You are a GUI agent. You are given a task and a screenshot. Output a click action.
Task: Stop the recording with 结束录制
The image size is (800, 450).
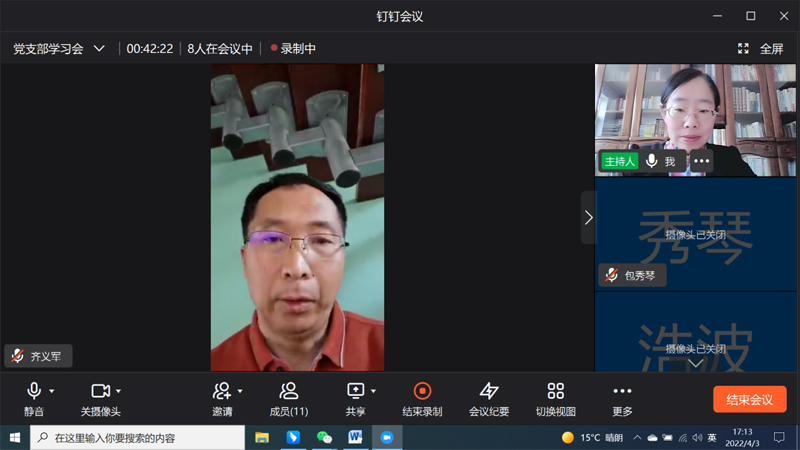pyautogui.click(x=422, y=391)
